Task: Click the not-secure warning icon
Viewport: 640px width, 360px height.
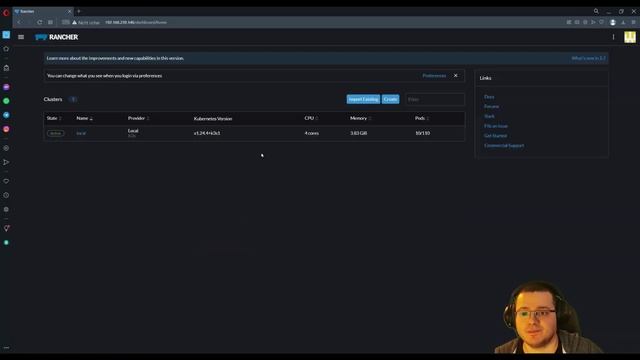Action: pos(74,22)
